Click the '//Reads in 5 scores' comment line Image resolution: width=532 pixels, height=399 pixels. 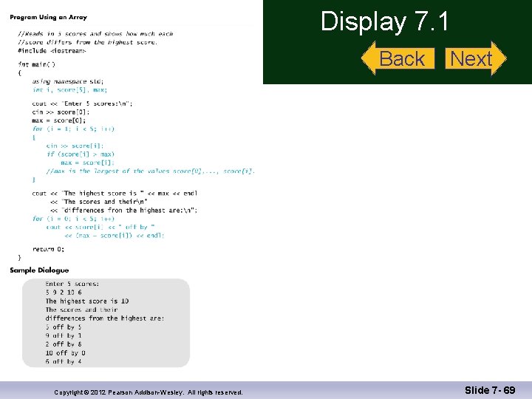[95, 33]
